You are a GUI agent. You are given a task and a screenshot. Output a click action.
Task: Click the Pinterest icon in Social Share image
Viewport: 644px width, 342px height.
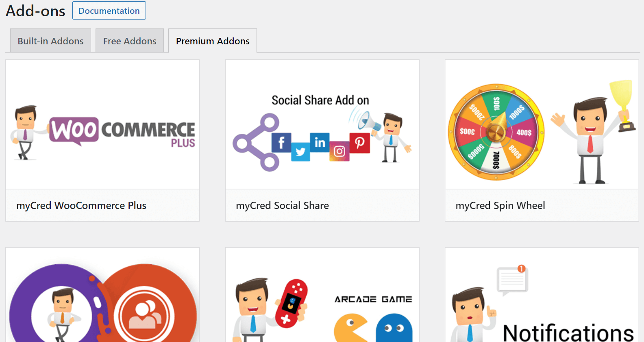[x=360, y=143]
